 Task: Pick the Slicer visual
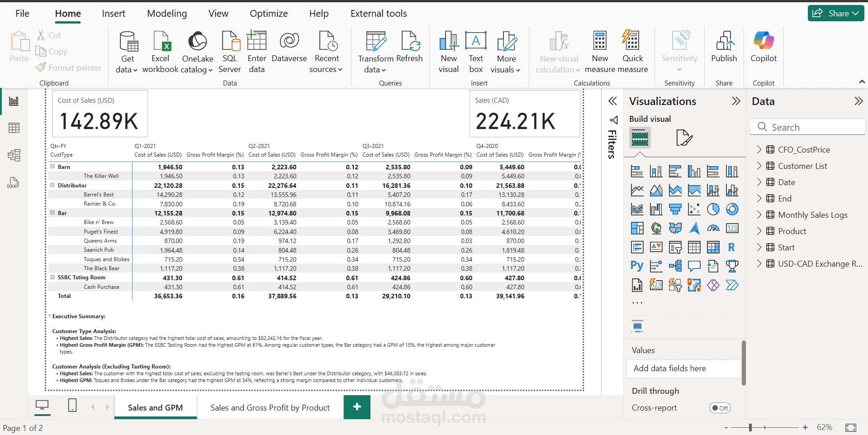pos(675,247)
